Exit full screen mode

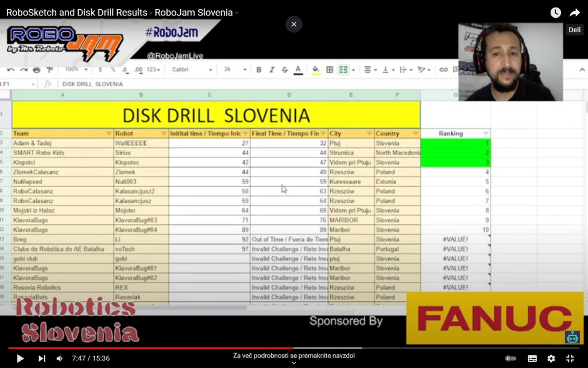point(570,359)
